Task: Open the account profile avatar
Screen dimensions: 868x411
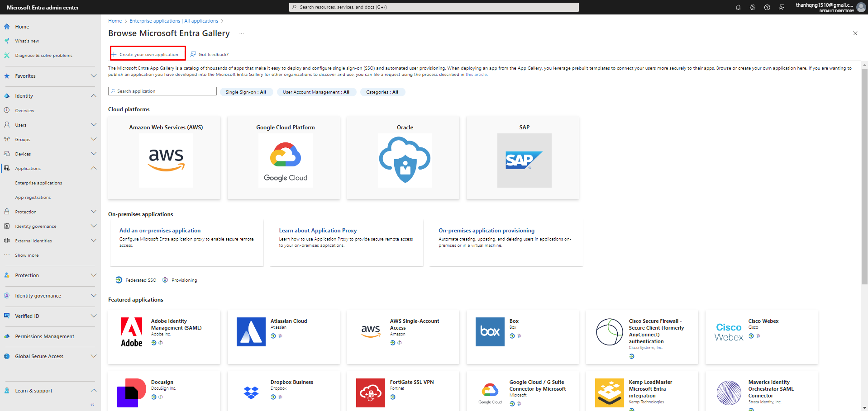Action: click(x=861, y=7)
